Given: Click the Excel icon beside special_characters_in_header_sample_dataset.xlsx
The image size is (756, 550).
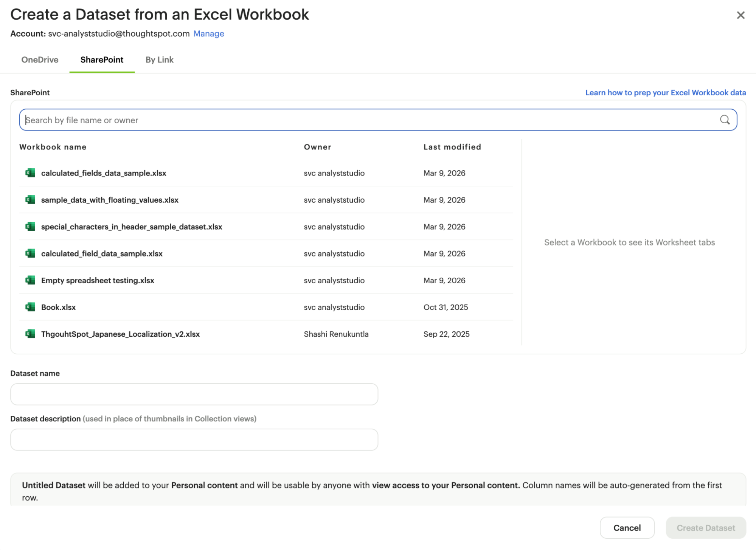Looking at the screenshot, I should [31, 227].
